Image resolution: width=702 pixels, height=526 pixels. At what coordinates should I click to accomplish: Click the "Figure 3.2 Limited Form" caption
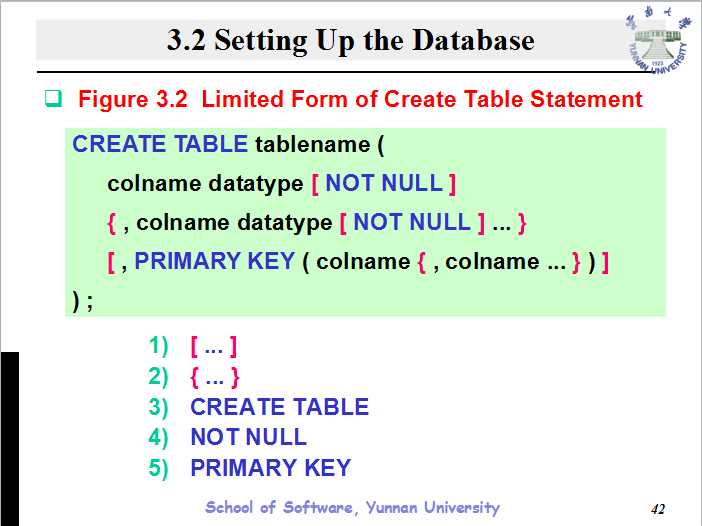[360, 100]
